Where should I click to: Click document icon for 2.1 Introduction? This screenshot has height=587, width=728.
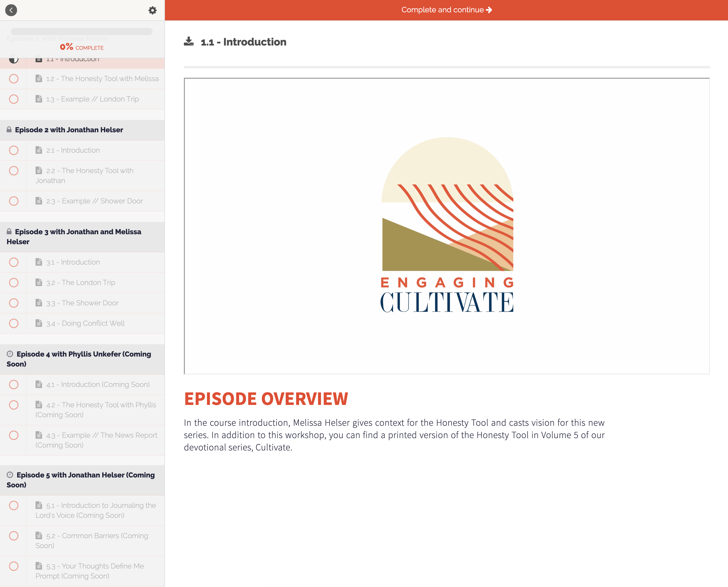pyautogui.click(x=39, y=150)
